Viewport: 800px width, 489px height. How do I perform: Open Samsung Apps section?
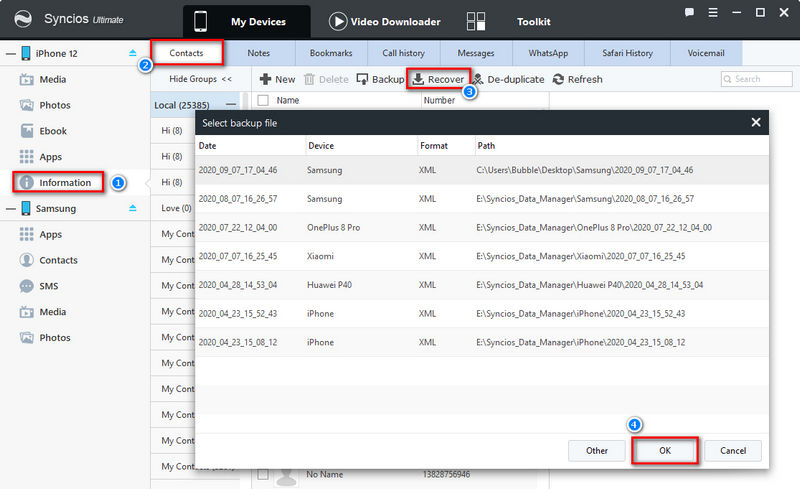[x=41, y=234]
